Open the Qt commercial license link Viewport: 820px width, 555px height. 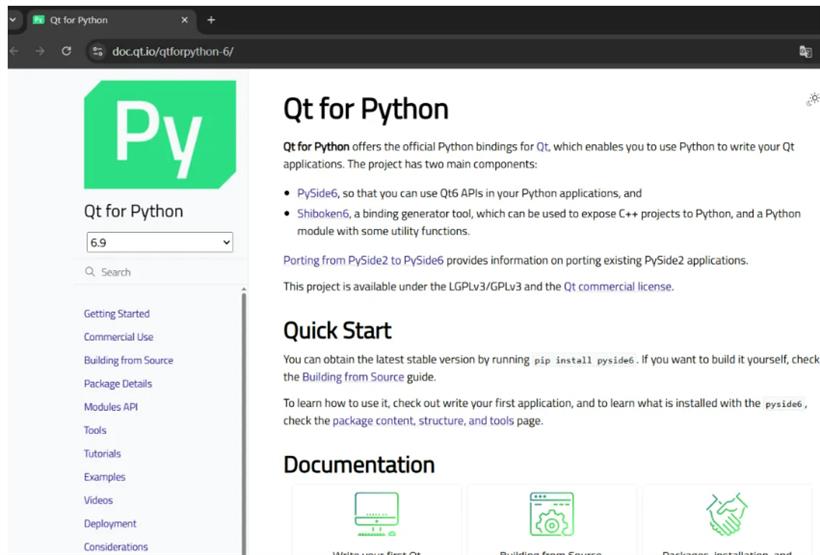[x=618, y=287]
